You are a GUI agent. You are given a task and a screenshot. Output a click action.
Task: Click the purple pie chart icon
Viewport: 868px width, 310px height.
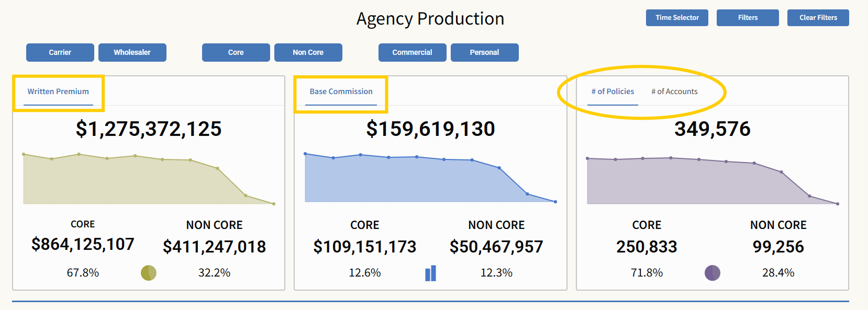(x=712, y=273)
